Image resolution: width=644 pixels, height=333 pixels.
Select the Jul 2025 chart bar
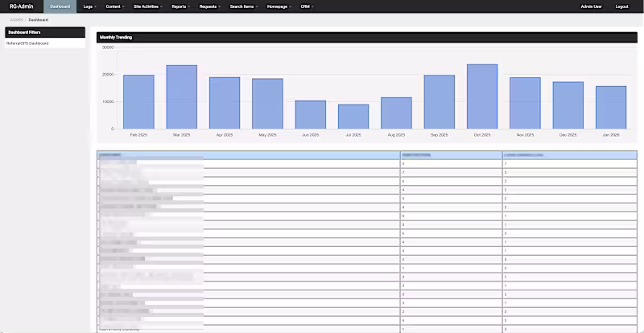coord(353,117)
